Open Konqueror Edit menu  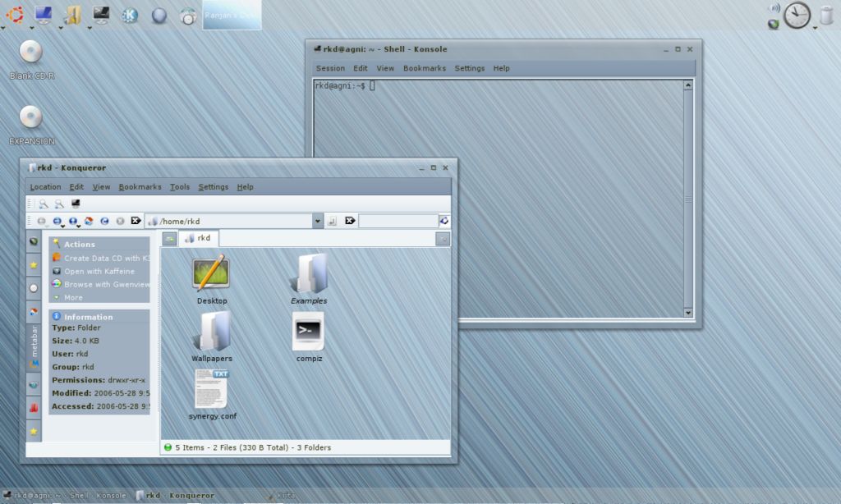[x=76, y=186]
